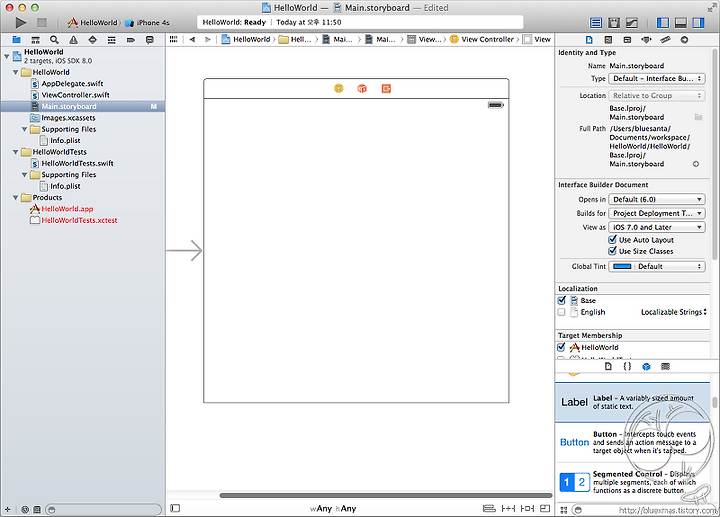Collapse the HelloWorld project root

pyautogui.click(x=6, y=56)
